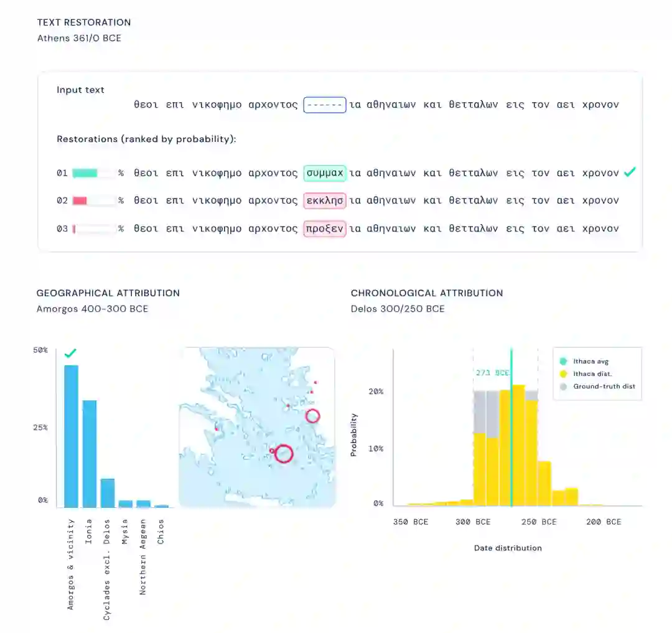Click the smaller red circle near the map's right edge
The height and width of the screenshot is (633, 672).
(x=312, y=416)
